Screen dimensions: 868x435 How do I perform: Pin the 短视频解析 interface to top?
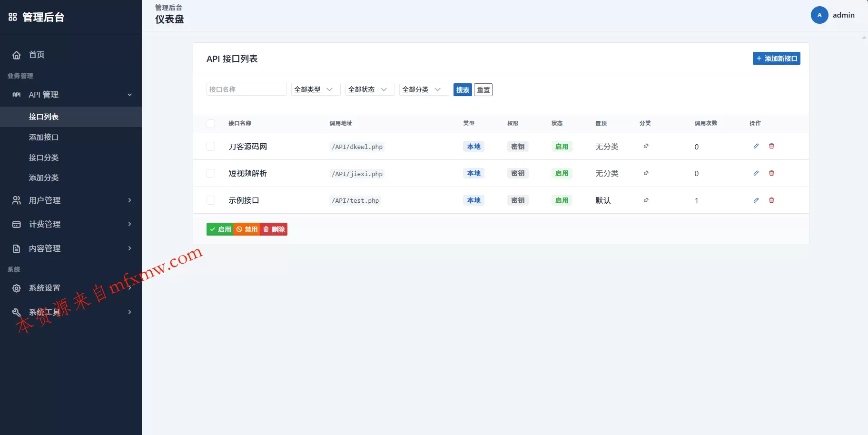[646, 173]
